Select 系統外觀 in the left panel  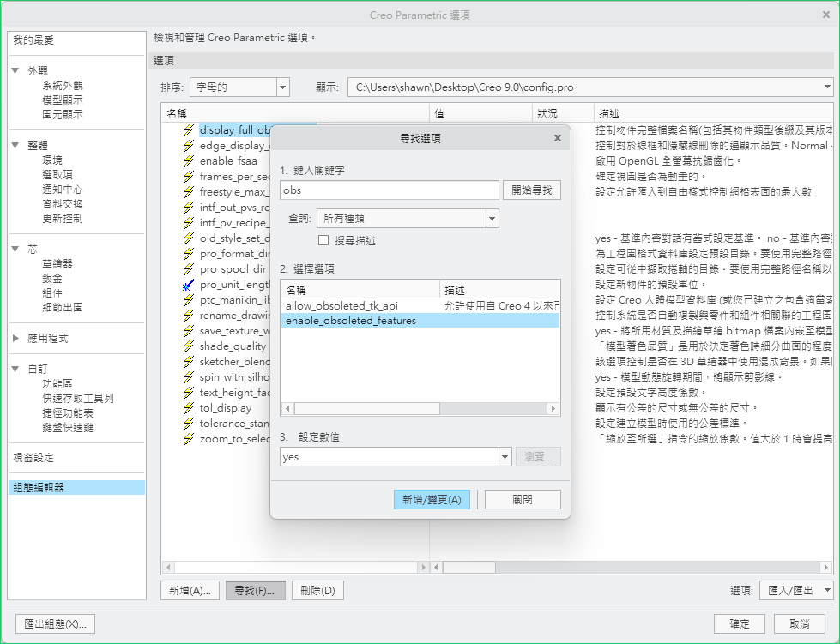pos(63,86)
